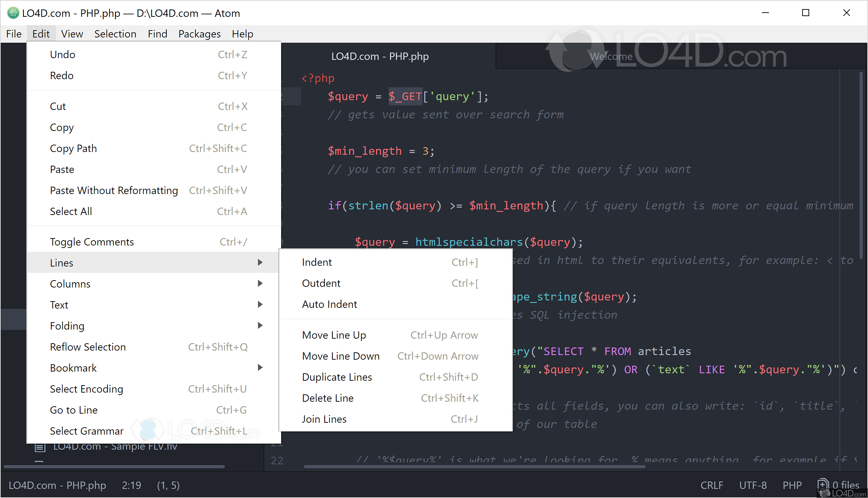Click the editor horizontal scrollbar
The image size is (868, 498).
(474, 466)
